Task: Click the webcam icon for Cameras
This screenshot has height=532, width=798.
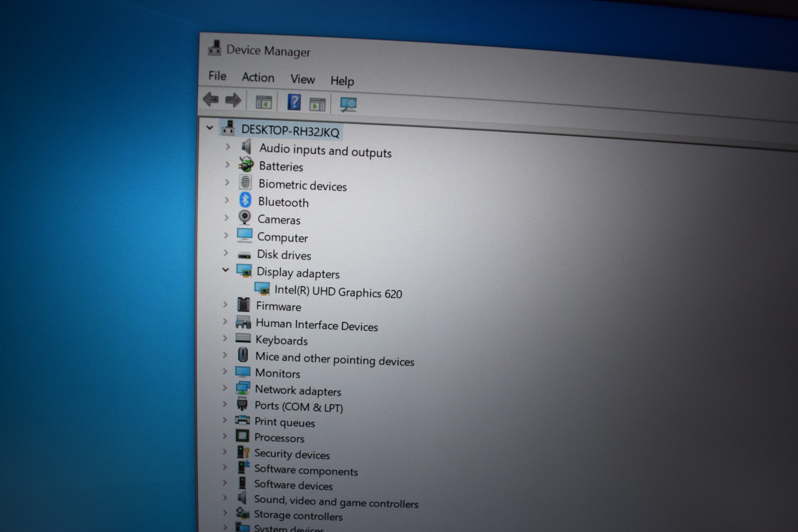Action: [x=245, y=218]
